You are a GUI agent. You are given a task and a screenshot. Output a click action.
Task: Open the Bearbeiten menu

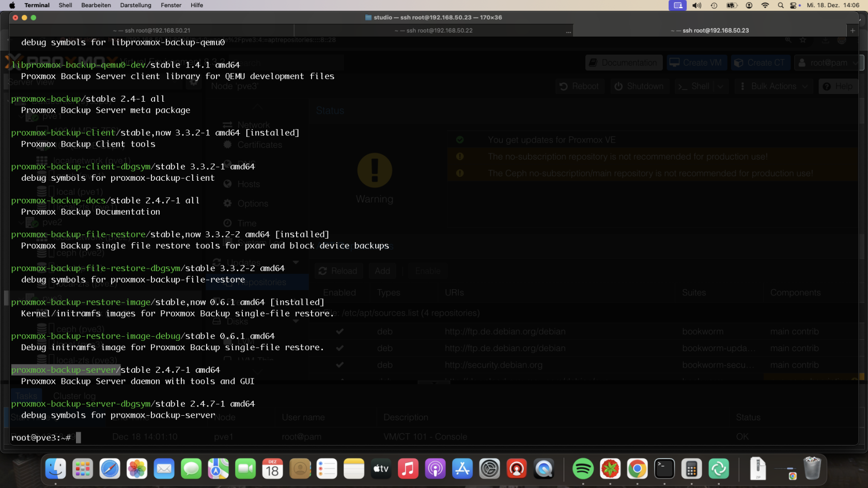tap(96, 5)
